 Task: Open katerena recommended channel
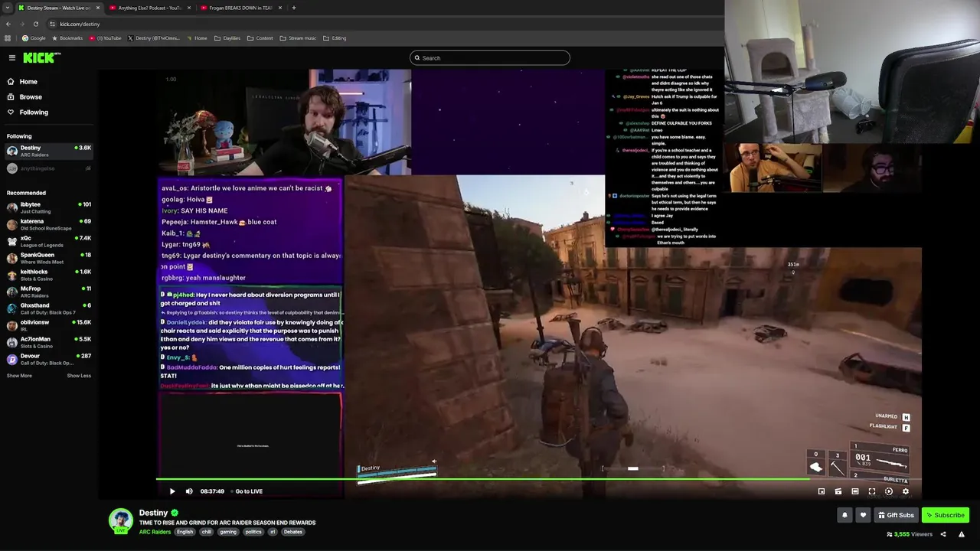[x=48, y=224]
